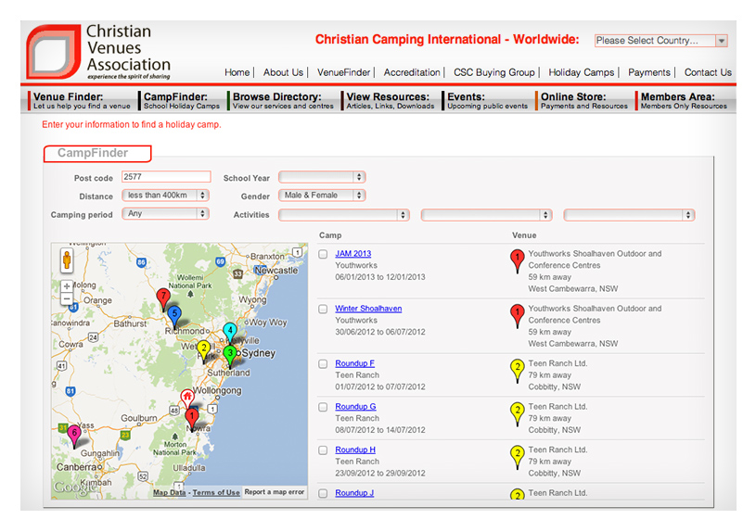Open the School Year dropdown
The width and height of the screenshot is (756, 532).
(x=322, y=177)
